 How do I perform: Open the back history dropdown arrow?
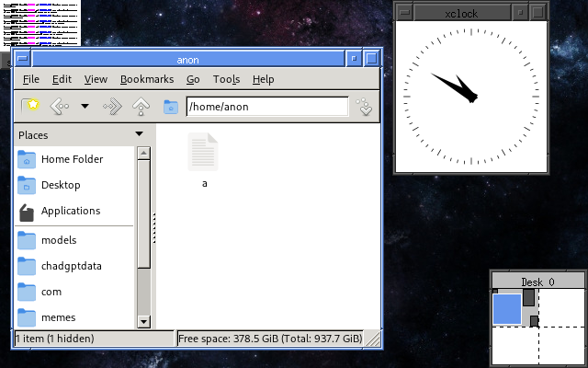[85, 107]
